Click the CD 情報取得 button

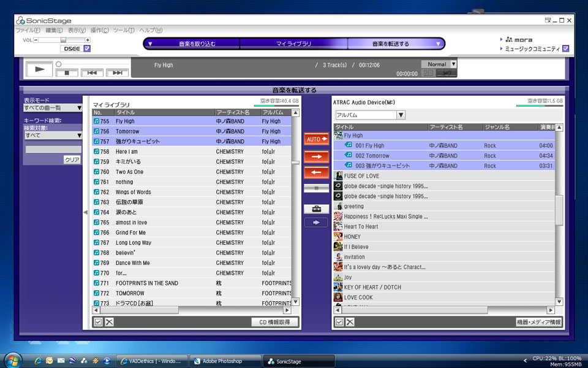275,322
